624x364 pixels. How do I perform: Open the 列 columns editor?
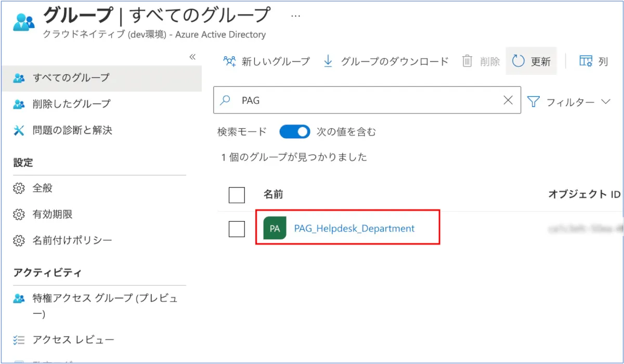pyautogui.click(x=593, y=61)
